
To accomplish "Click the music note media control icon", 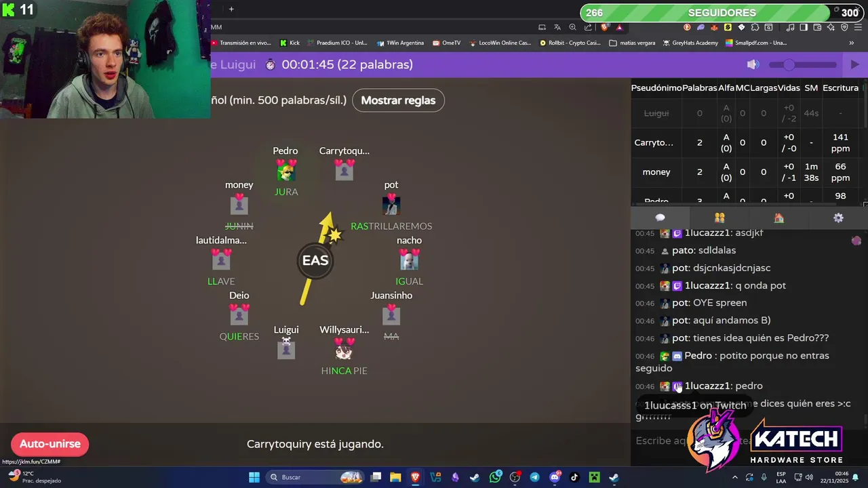I will pyautogui.click(x=791, y=27).
